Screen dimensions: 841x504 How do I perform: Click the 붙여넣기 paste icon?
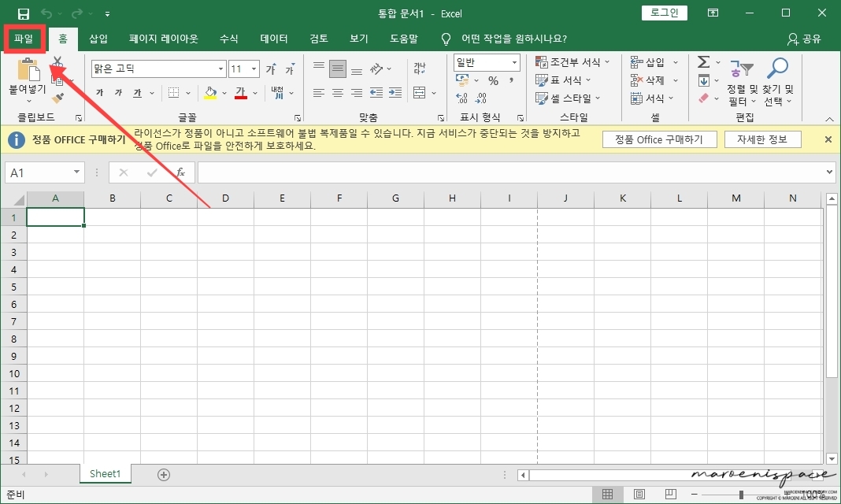28,70
